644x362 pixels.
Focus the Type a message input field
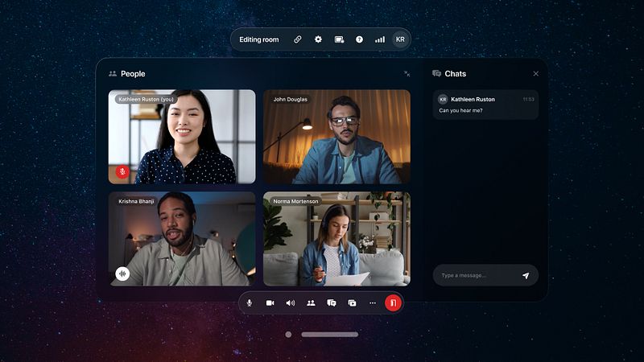[485, 275]
